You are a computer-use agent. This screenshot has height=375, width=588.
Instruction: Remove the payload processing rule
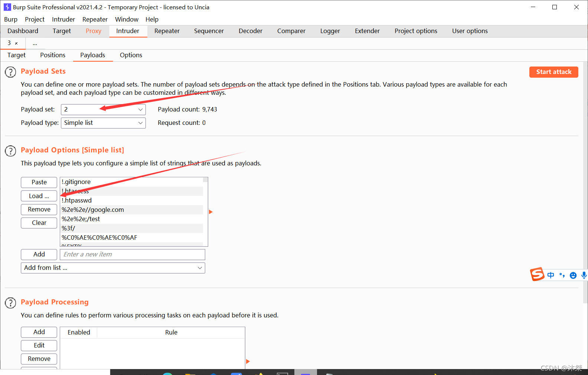click(39, 359)
